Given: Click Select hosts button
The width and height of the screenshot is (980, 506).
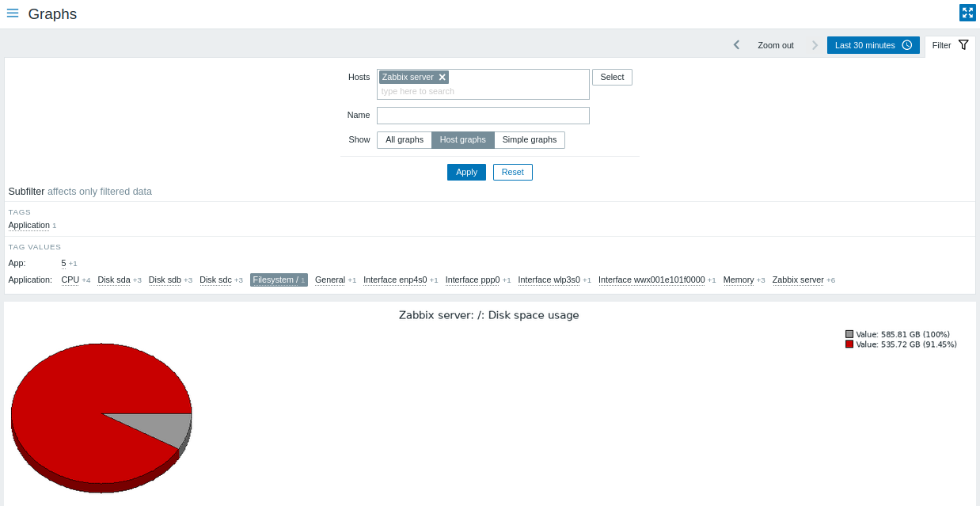Looking at the screenshot, I should pos(612,78).
